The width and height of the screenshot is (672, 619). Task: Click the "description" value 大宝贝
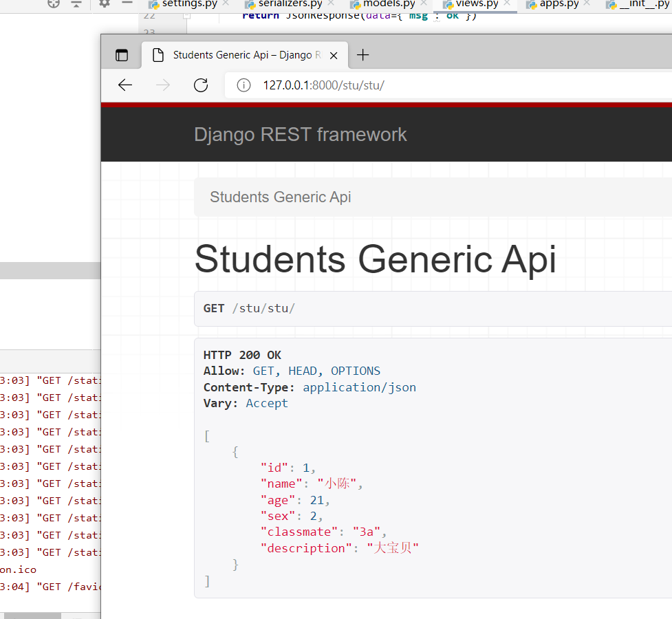tap(392, 548)
